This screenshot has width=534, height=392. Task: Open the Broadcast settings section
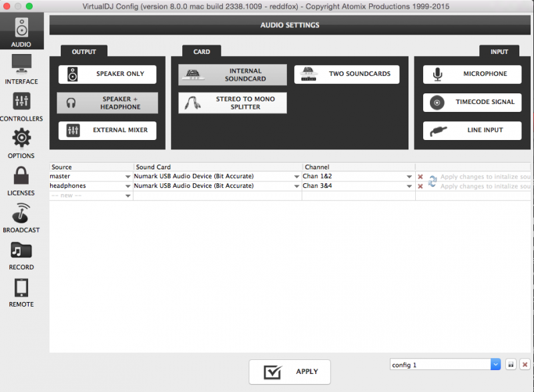pos(21,218)
